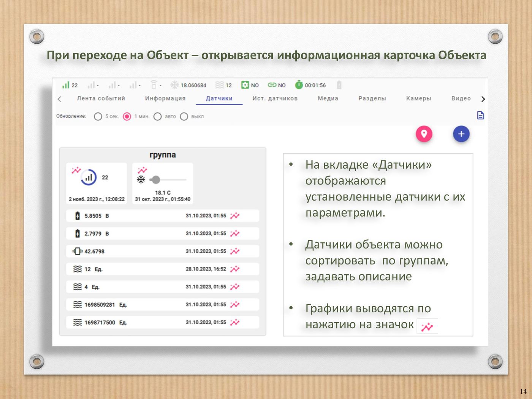This screenshot has height=399, width=532.
Task: Open the Информация tab
Action: coord(165,98)
